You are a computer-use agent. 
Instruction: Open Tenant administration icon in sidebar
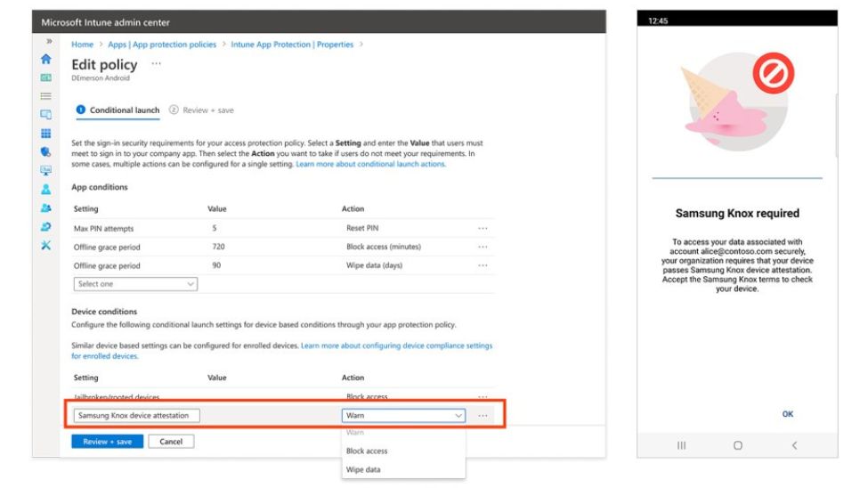tap(46, 226)
